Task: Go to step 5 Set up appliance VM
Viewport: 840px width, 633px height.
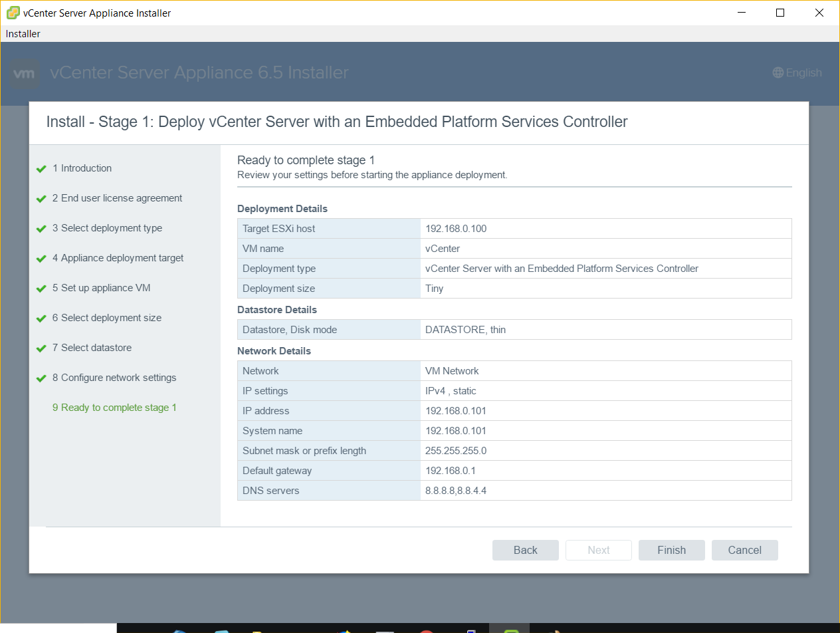Action: tap(102, 288)
